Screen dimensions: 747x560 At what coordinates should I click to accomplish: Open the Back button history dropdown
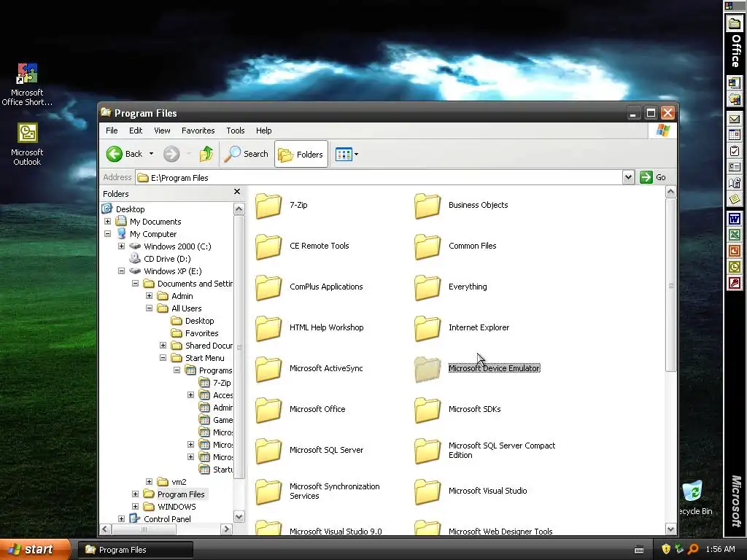click(x=151, y=154)
